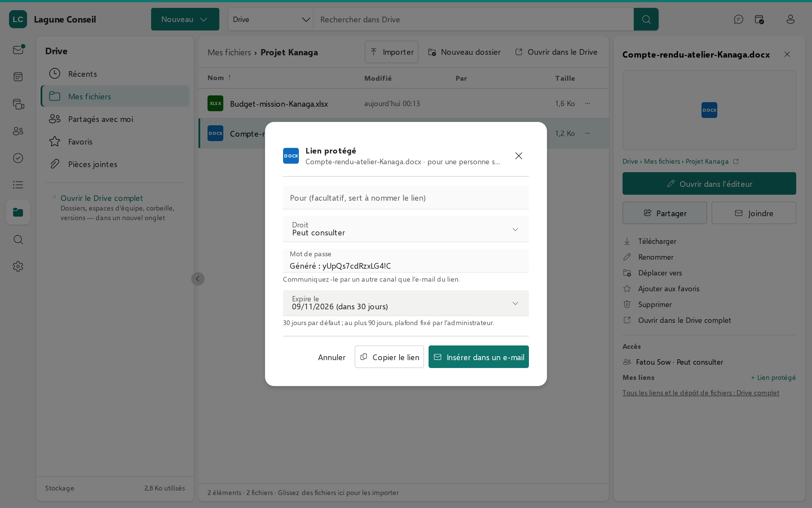Click the Mot de passe generated field

tap(406, 261)
